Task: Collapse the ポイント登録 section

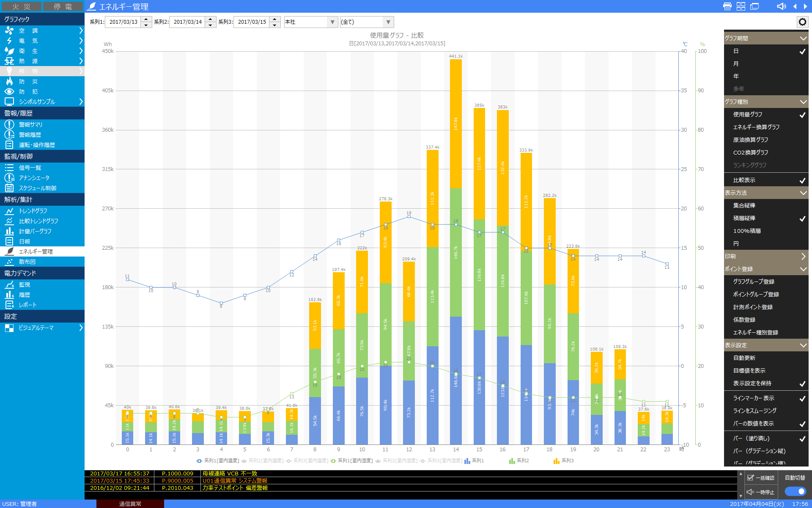Action: pos(766,269)
